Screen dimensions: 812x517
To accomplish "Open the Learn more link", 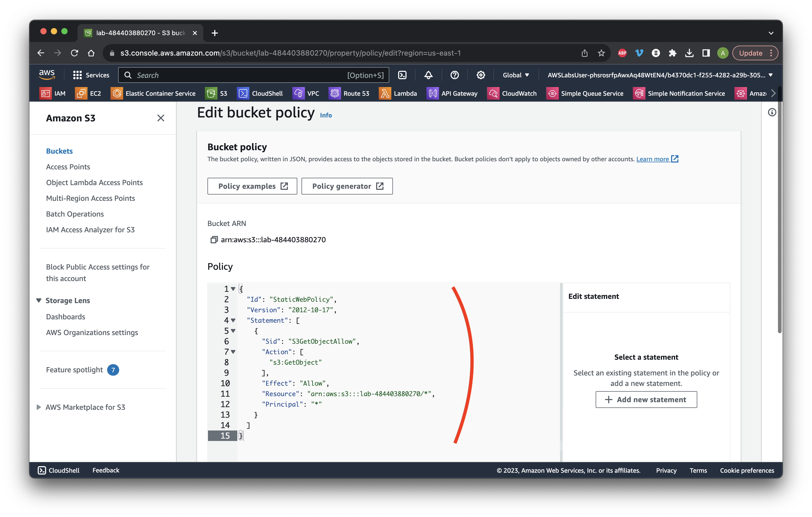I will pos(657,159).
